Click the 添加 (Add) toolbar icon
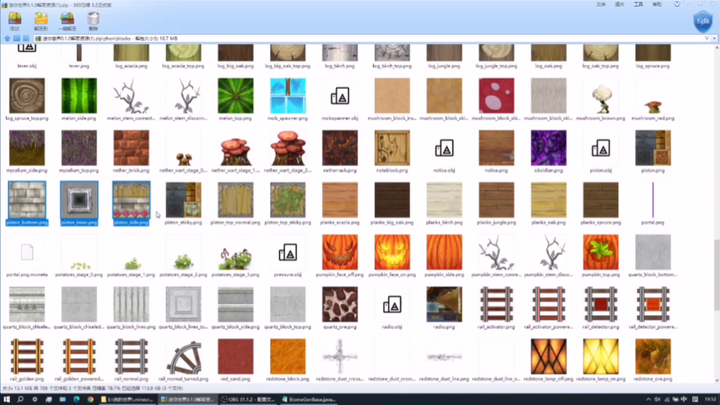This screenshot has width=720, height=405. (15, 20)
